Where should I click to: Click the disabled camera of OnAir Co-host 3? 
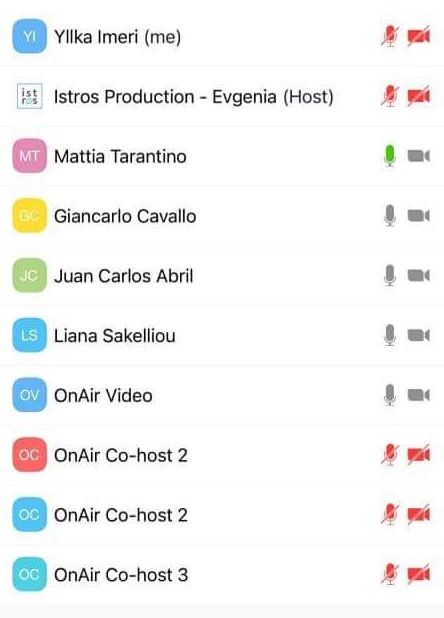418,574
